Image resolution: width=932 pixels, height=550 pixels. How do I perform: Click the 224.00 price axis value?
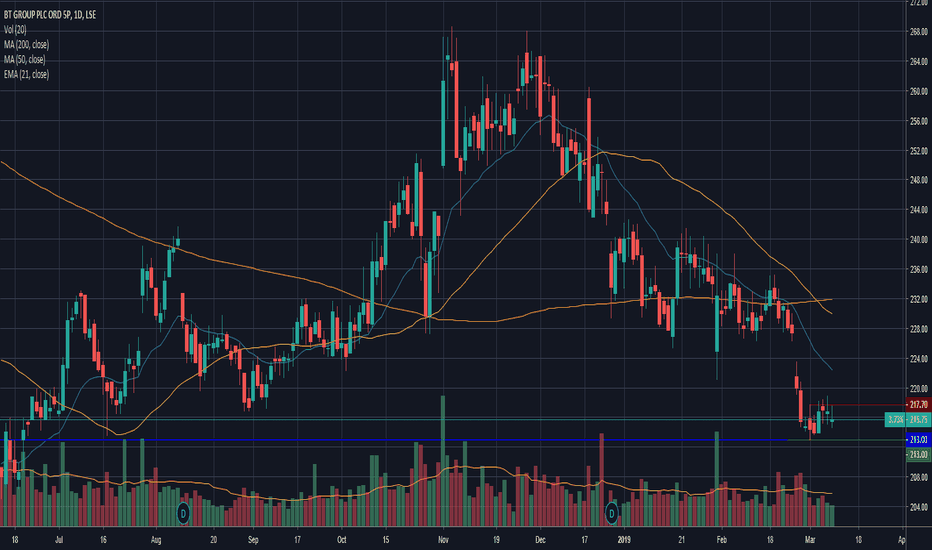(919, 359)
